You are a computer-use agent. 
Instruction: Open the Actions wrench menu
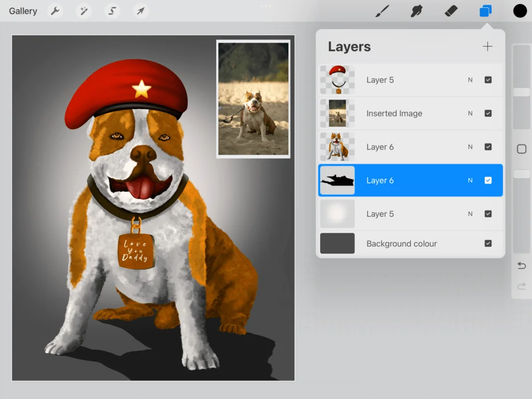tap(55, 11)
